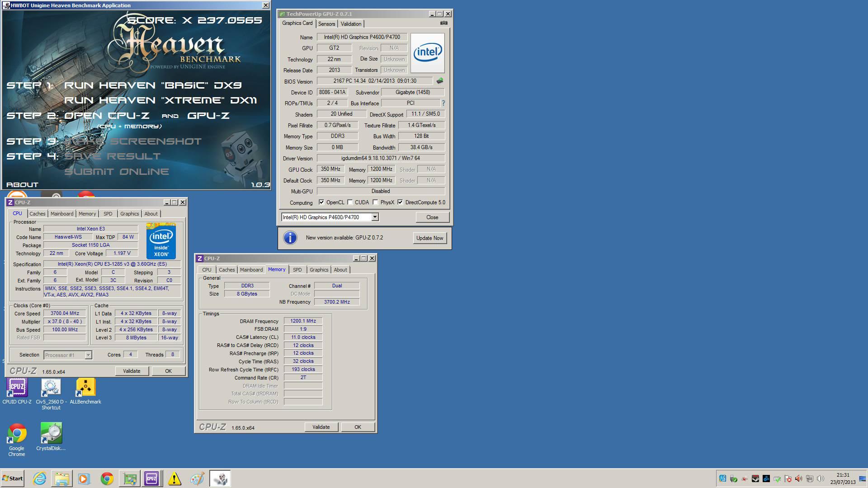The height and width of the screenshot is (488, 868).
Task: Open the Processor #1 selection dropdown
Action: pyautogui.click(x=88, y=355)
